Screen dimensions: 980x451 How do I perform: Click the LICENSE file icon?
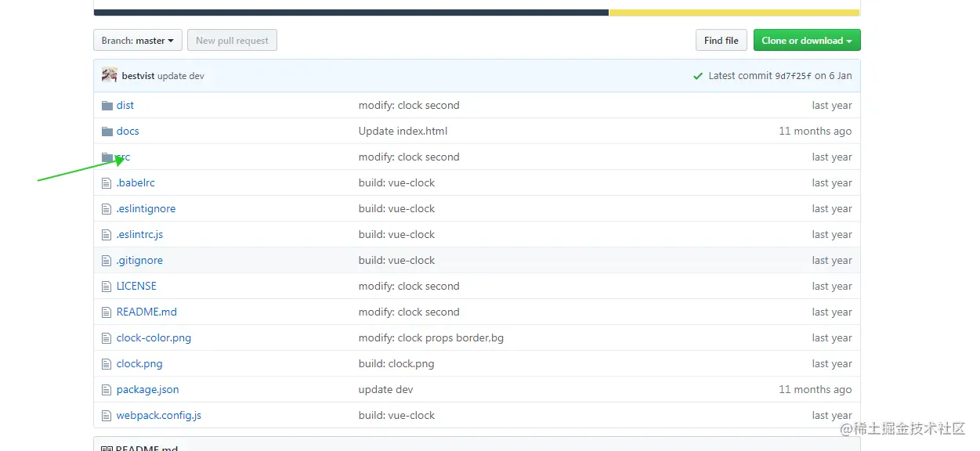[x=107, y=287]
